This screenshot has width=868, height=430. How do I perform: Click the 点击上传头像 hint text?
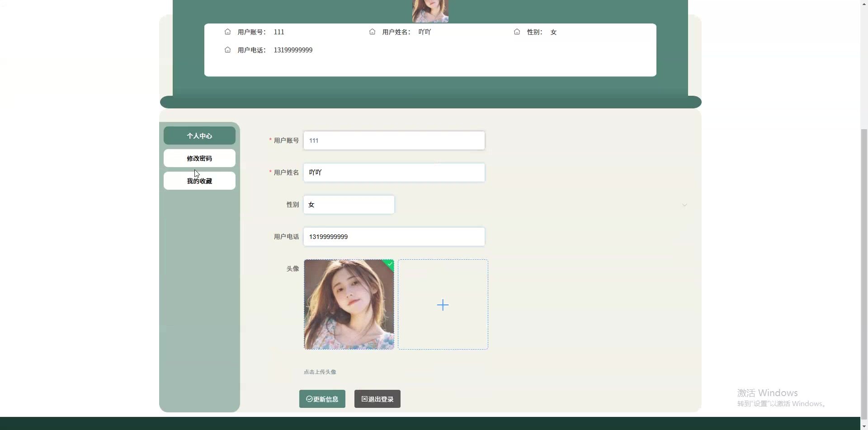coord(320,372)
